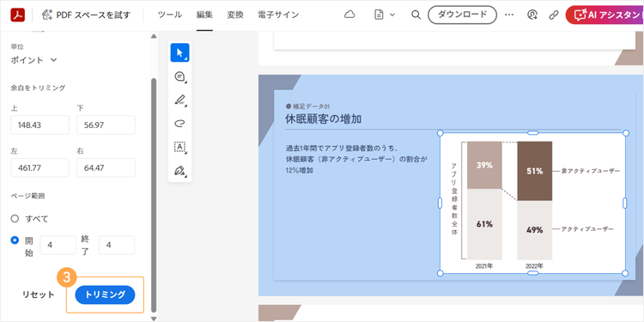Click the 終了 page number field
The width and height of the screenshot is (644, 322).
(117, 246)
